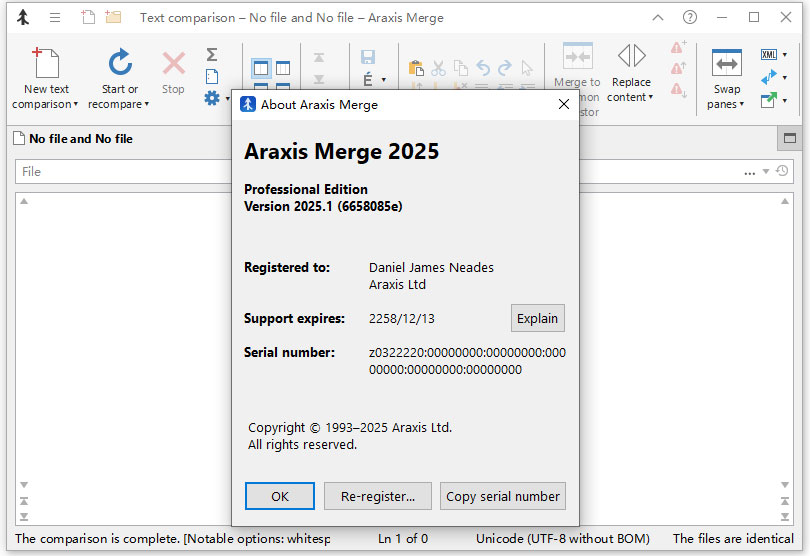Click the jump to last change icon
Screen dimensions: 810x556
(319, 79)
